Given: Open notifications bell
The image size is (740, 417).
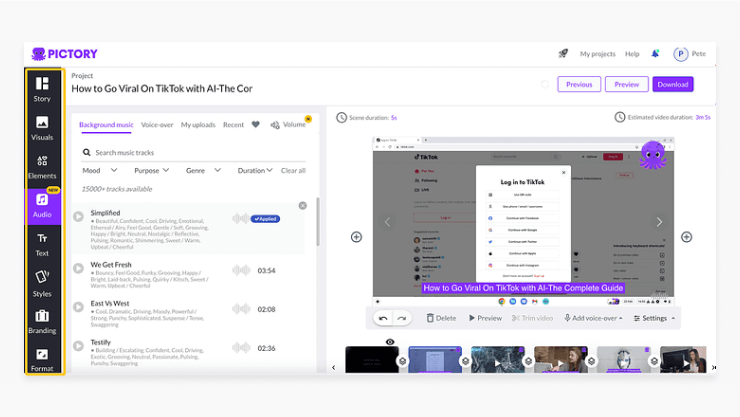Looking at the screenshot, I should click(x=655, y=54).
